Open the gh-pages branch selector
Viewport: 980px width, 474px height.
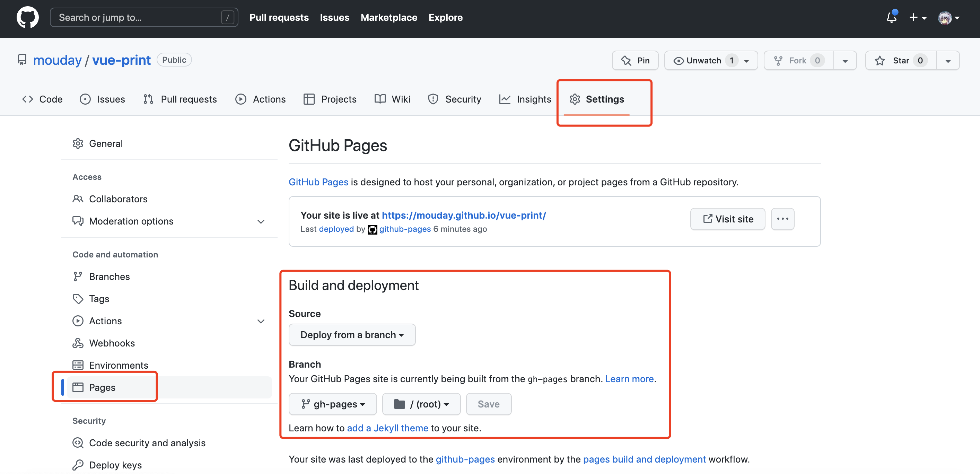coord(333,404)
